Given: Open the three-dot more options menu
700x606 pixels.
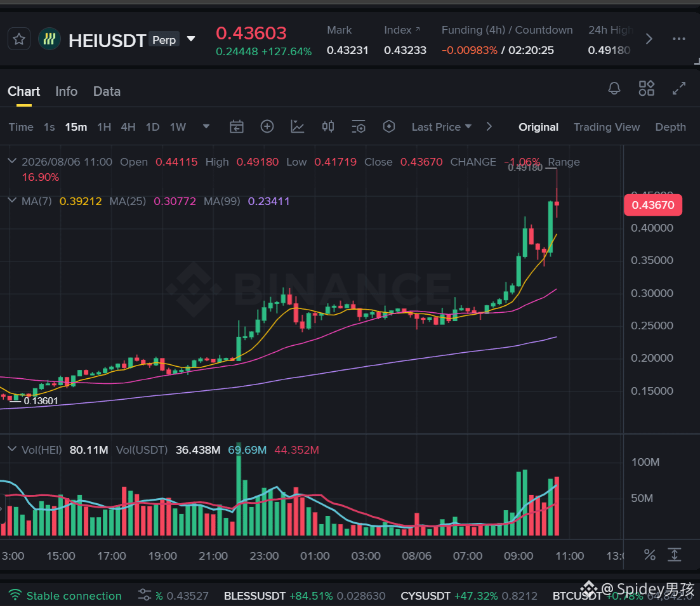Looking at the screenshot, I should point(678,39).
